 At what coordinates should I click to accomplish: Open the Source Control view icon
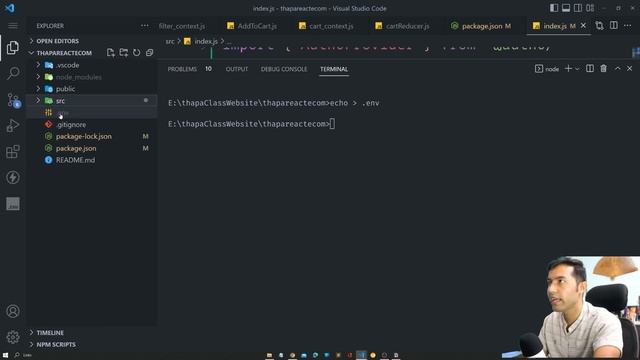coord(13,100)
